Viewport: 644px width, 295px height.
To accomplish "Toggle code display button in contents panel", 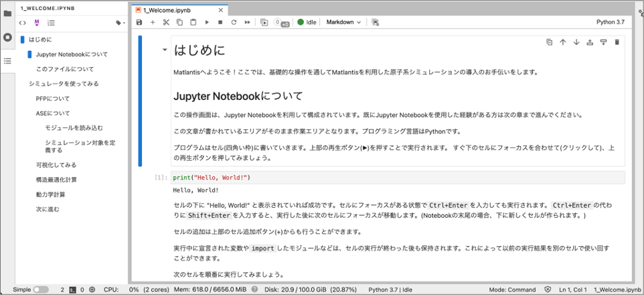I will point(23,23).
